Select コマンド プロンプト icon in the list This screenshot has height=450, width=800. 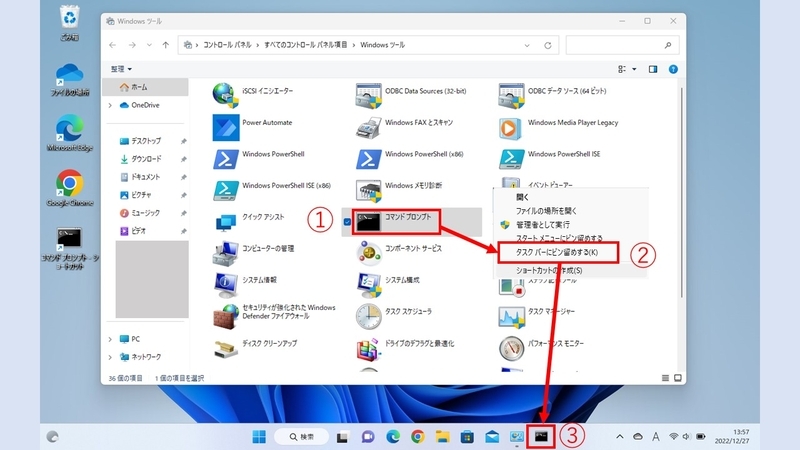pos(368,222)
